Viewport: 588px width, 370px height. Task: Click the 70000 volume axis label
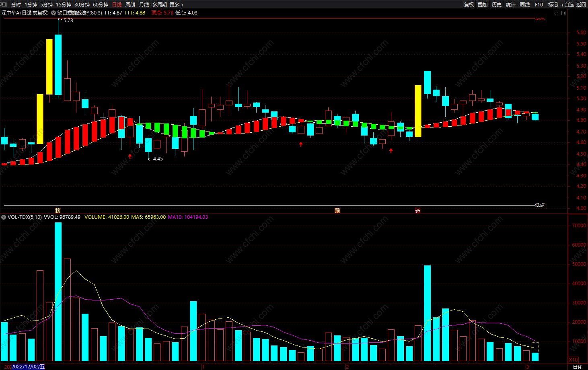(x=579, y=226)
